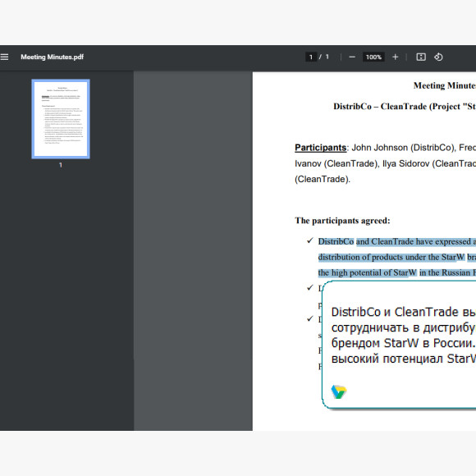The image size is (476, 476).
Task: Click the 'Meeting Minutes' document heading
Action: (x=445, y=85)
